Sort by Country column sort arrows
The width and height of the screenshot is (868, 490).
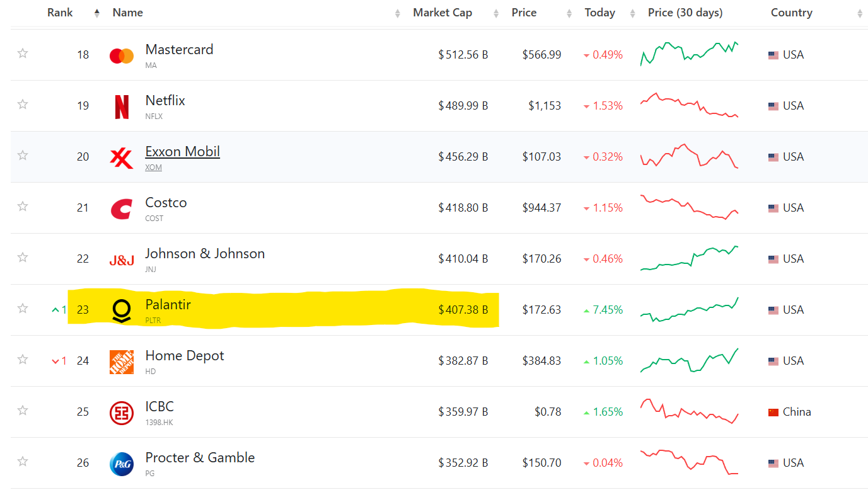click(860, 13)
